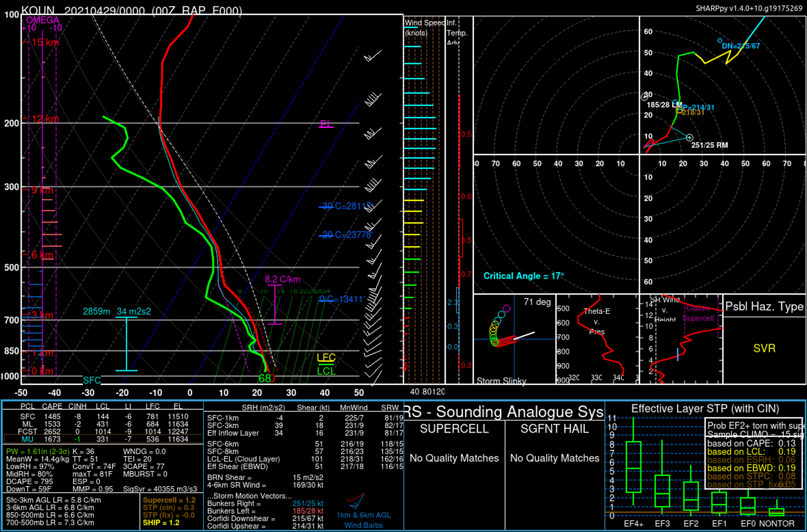
Task: Click the EF4+ box plot in STP panel
Action: pos(634,467)
